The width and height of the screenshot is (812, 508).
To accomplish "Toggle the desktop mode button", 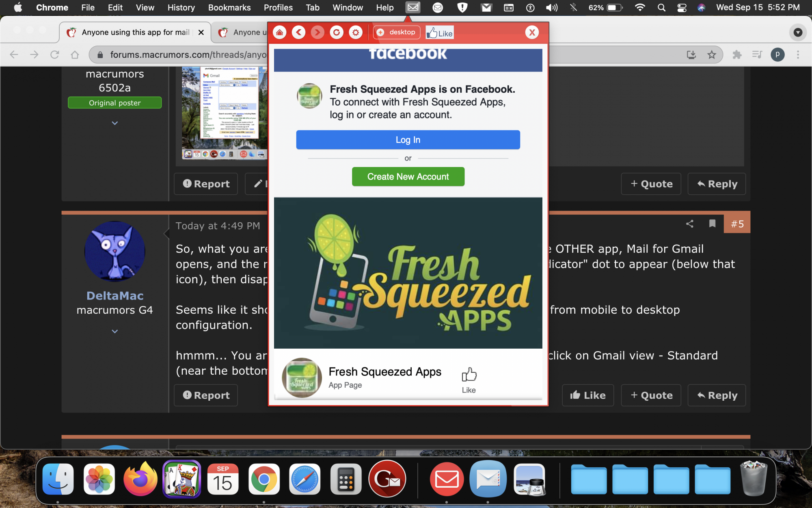I will [x=397, y=33].
